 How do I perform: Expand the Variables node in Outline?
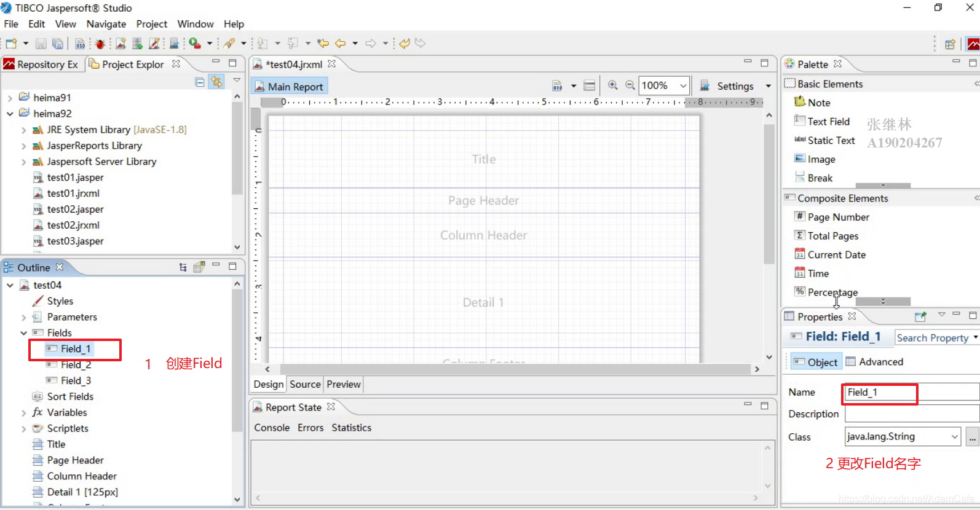tap(23, 413)
